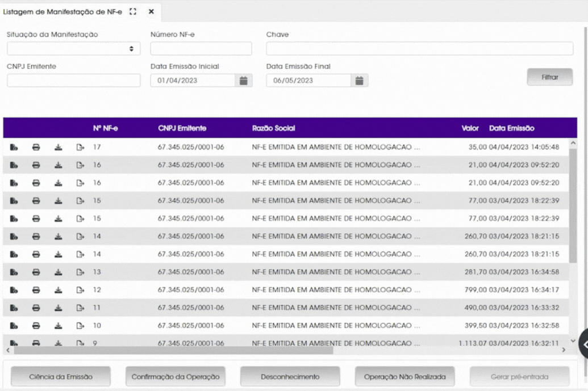Expand the listing tab to fullscreen
Image resolution: width=588 pixels, height=391 pixels.
tap(133, 11)
